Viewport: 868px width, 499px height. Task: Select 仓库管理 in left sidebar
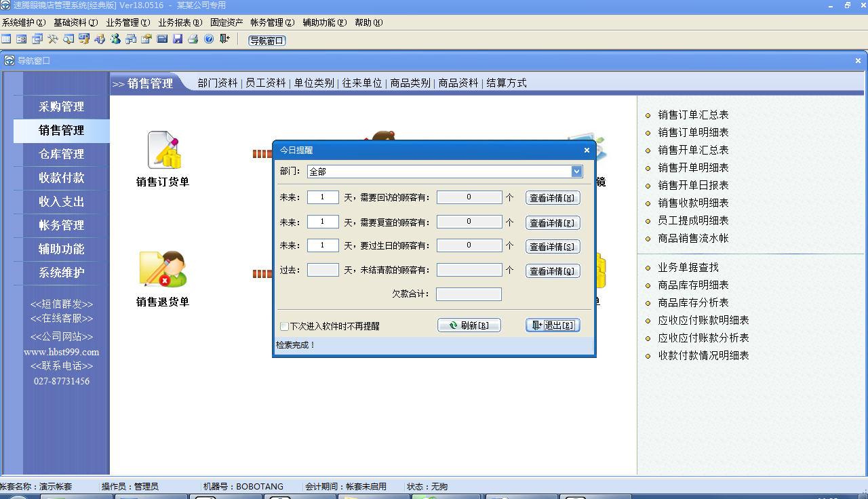point(61,154)
